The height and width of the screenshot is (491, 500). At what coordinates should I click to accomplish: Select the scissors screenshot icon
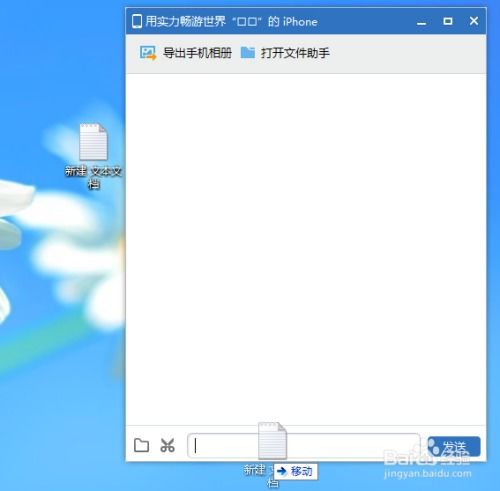tap(167, 445)
